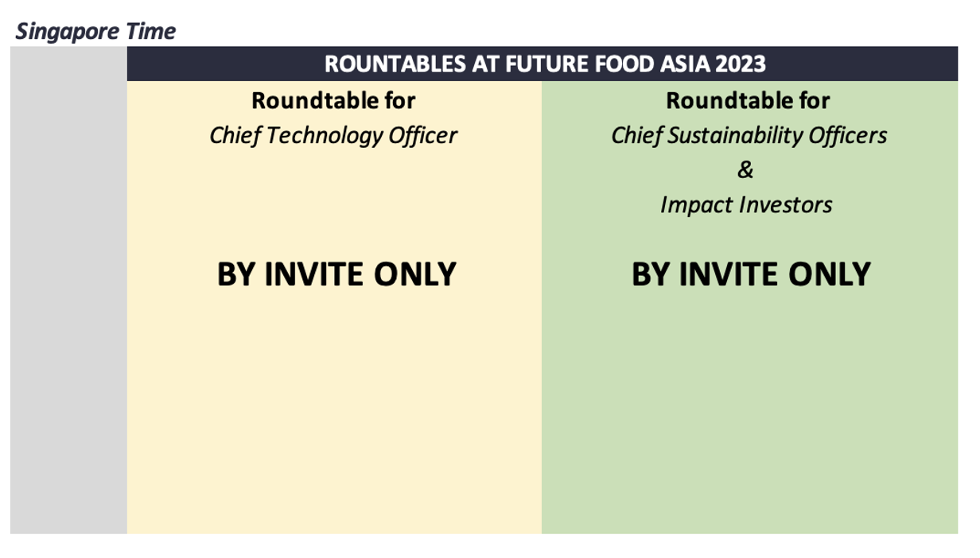Image resolution: width=980 pixels, height=558 pixels.
Task: Click "BY INVITE ONLY" in the green cell
Action: [x=751, y=274]
